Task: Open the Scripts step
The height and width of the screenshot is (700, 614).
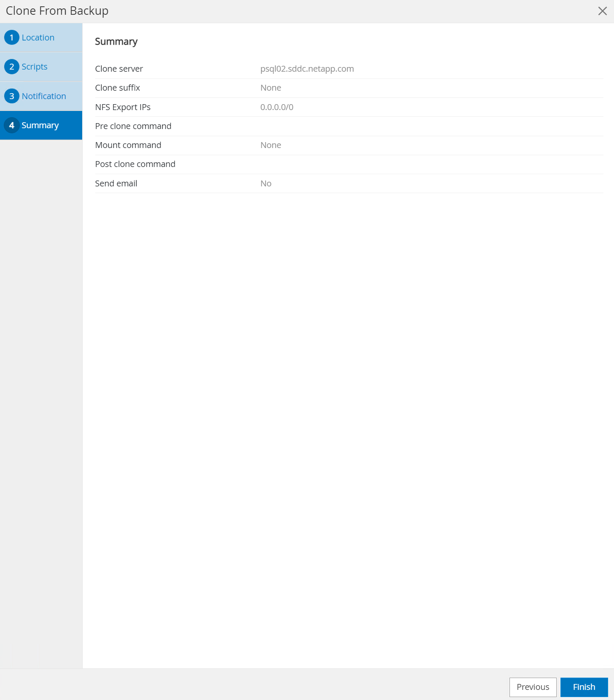Action: click(41, 67)
